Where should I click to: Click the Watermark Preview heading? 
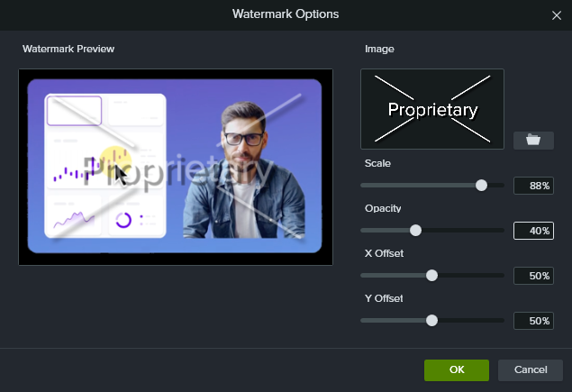68,48
